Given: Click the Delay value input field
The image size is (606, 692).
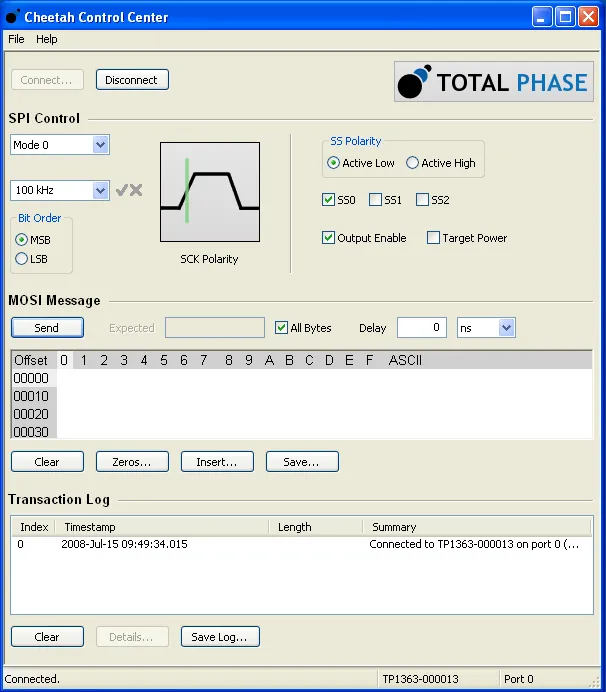Looking at the screenshot, I should coord(422,327).
